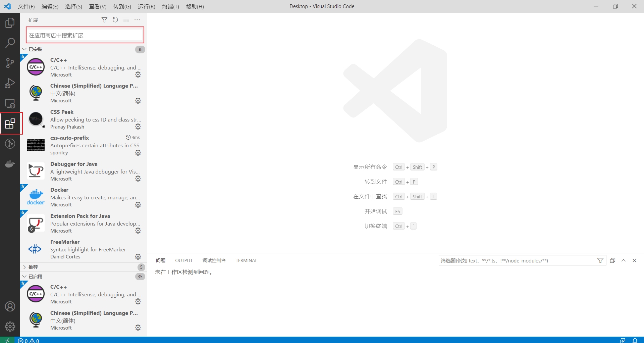Click the remote window indicator in status bar
The image size is (644, 343).
(7, 340)
